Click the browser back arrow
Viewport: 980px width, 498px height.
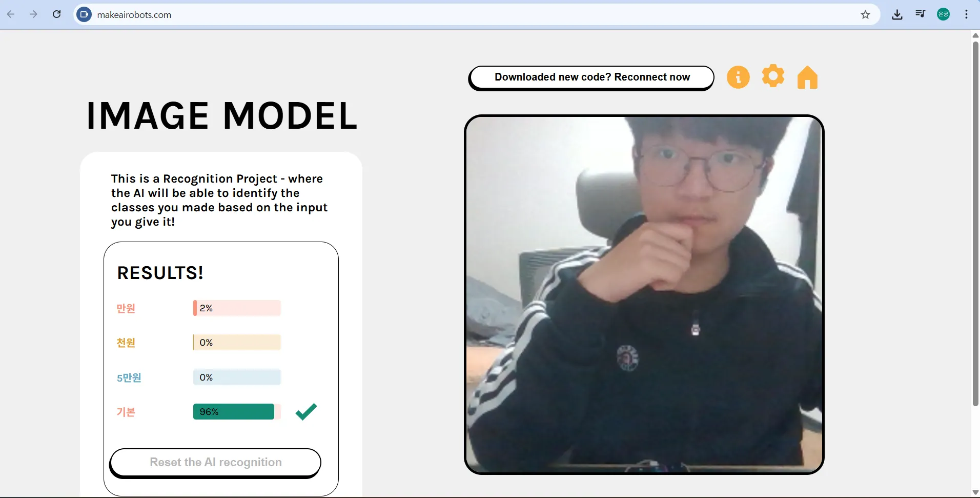point(11,14)
